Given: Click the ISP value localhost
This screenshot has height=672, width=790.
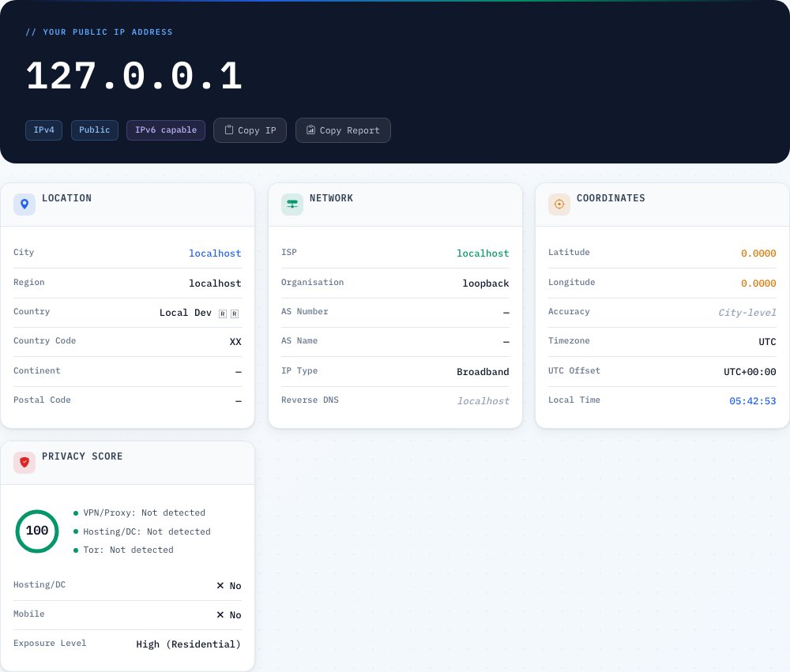Looking at the screenshot, I should click(x=483, y=253).
